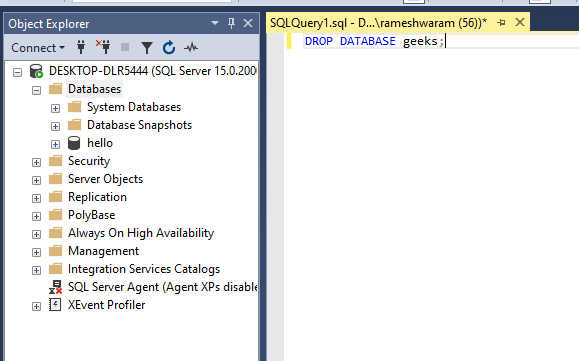Click the hello database cylinder icon
579x361 pixels.
(x=74, y=143)
